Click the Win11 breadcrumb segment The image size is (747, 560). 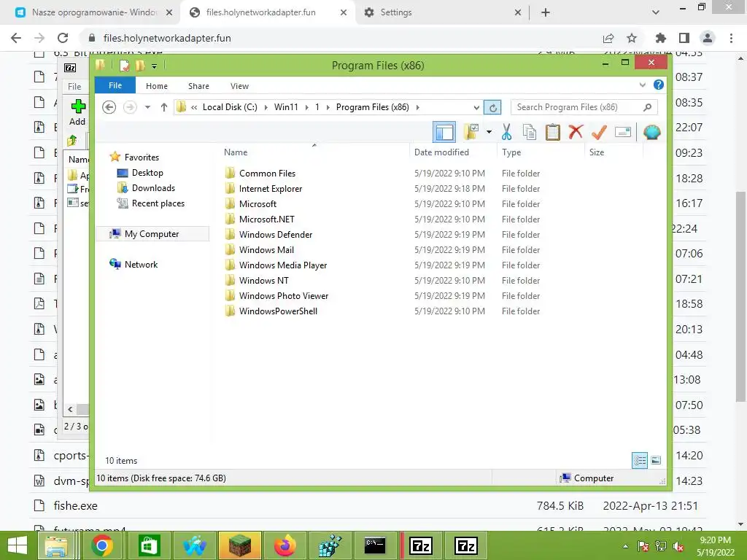tap(286, 107)
